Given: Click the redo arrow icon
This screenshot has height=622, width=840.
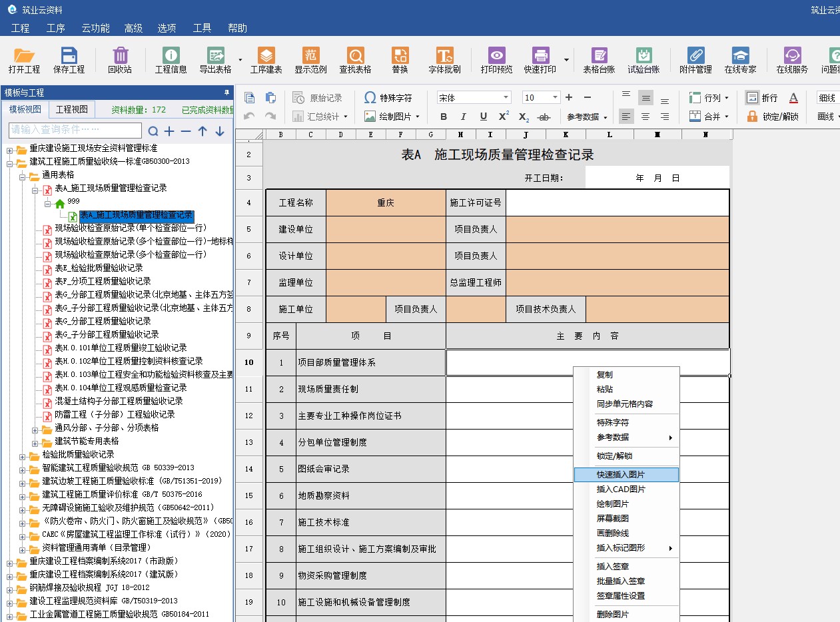Looking at the screenshot, I should (270, 117).
